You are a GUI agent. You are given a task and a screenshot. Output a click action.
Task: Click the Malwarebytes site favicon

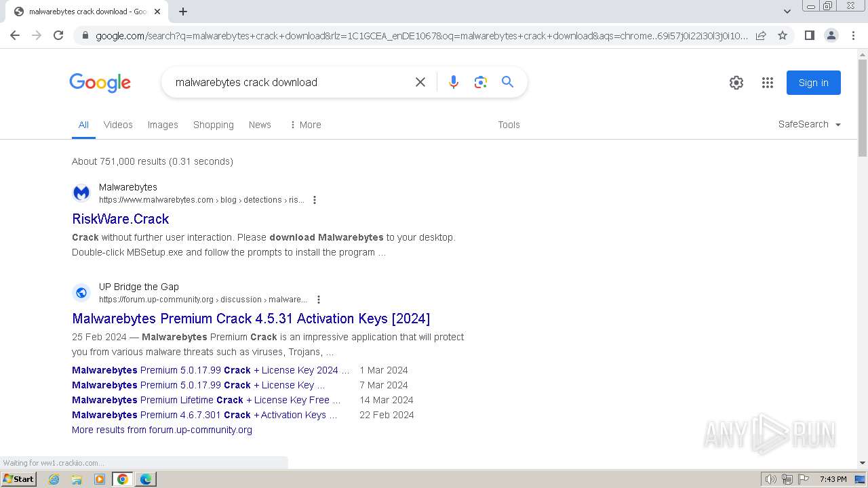81,193
